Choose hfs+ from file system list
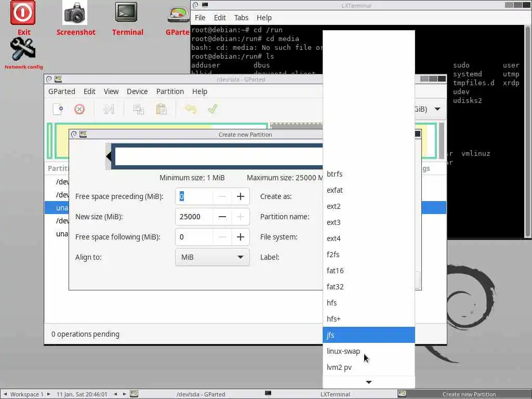The image size is (532, 399). click(369, 320)
